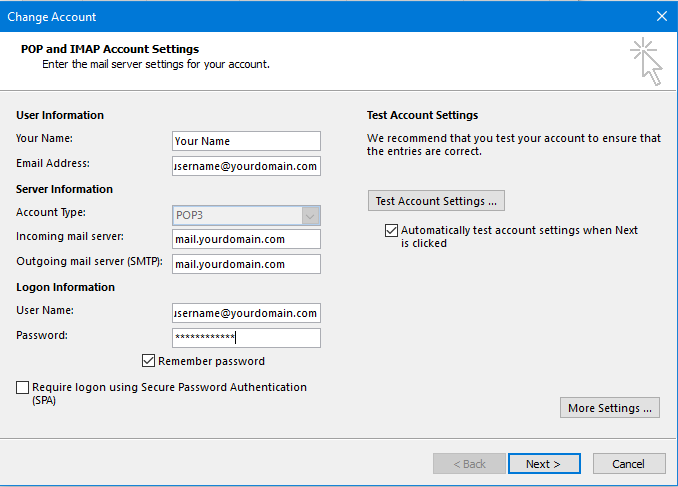678x487 pixels.
Task: Click the disabled Back button
Action: [x=469, y=464]
